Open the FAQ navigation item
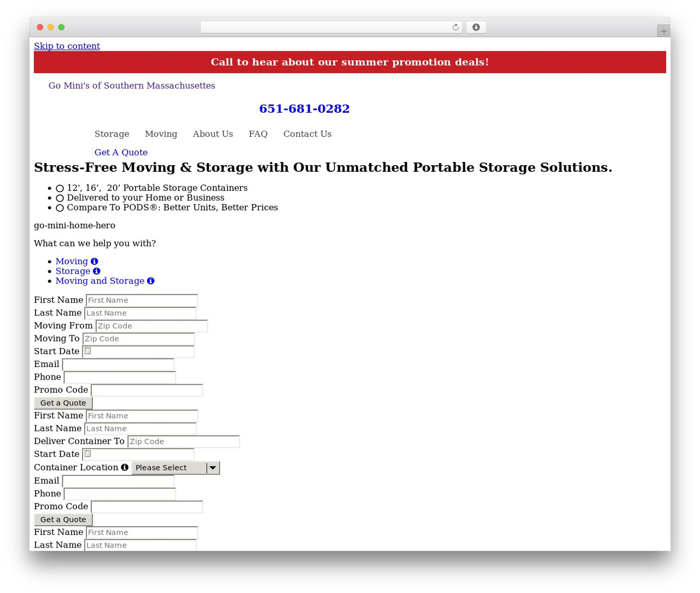This screenshot has height=593, width=700. tap(258, 134)
